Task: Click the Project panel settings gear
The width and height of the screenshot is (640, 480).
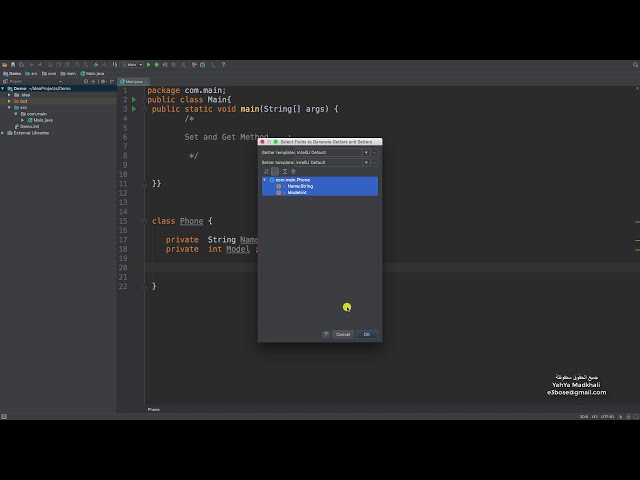Action: coord(103,81)
